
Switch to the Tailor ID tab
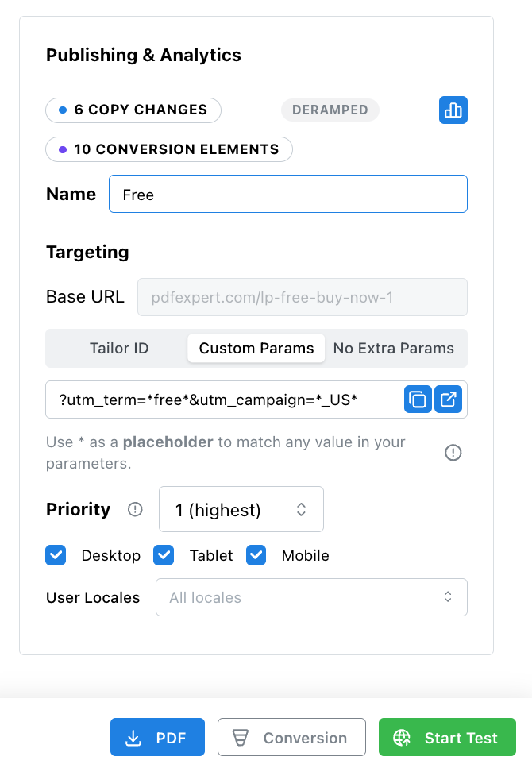[x=119, y=348]
